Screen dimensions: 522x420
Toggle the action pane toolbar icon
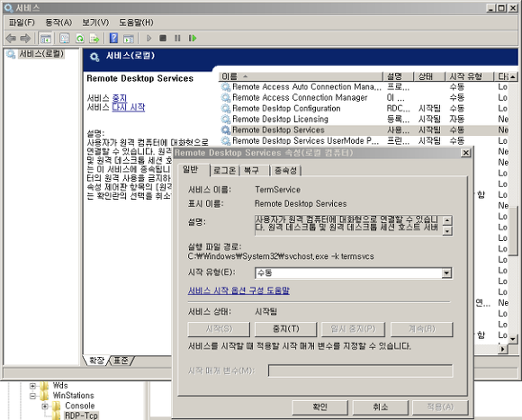[x=129, y=39]
